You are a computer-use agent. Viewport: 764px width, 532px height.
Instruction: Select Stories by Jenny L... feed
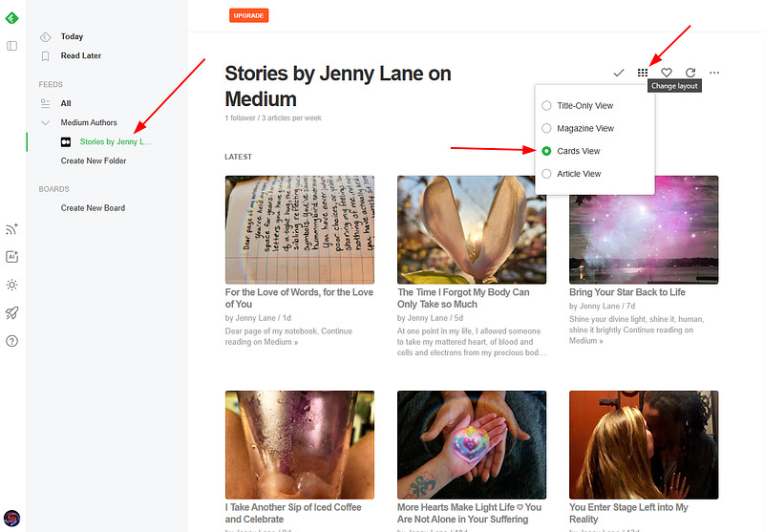[x=116, y=141]
